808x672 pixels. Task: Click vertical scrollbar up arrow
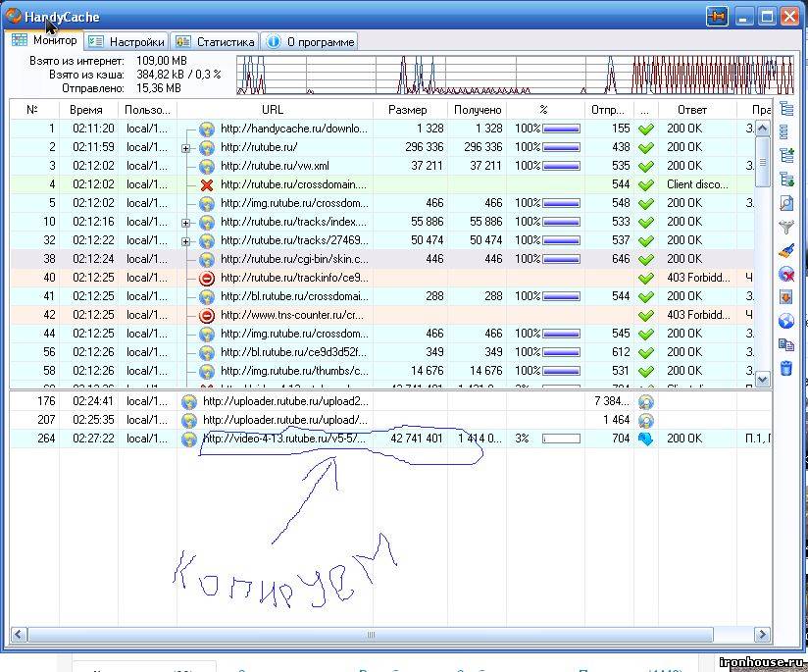coord(763,128)
